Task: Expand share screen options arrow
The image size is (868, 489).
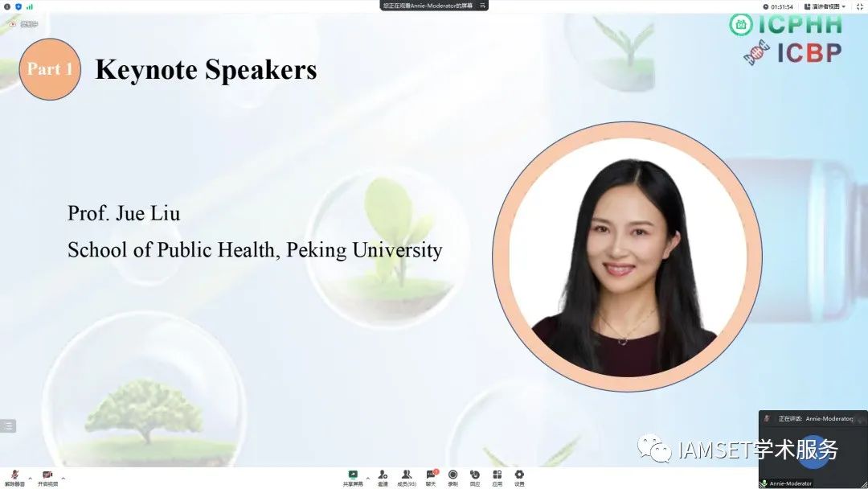Action: click(368, 478)
